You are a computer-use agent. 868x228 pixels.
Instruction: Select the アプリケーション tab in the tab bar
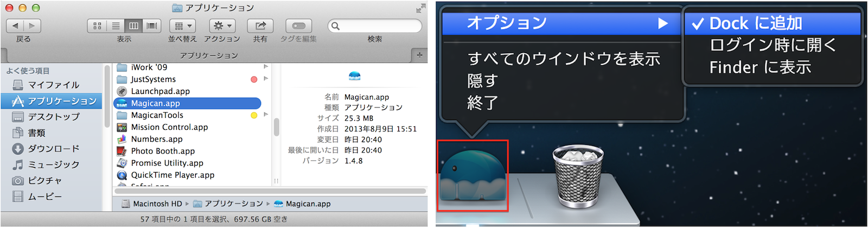(209, 55)
